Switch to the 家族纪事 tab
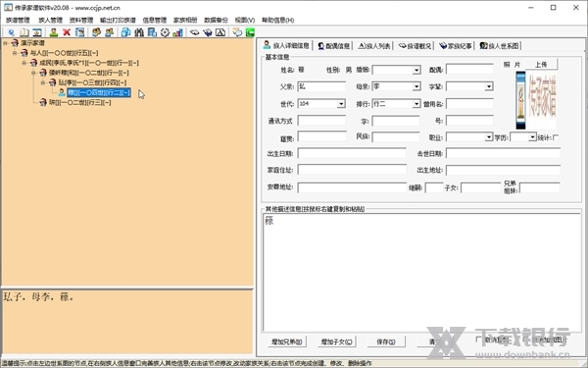The height and width of the screenshot is (368, 588). (456, 46)
